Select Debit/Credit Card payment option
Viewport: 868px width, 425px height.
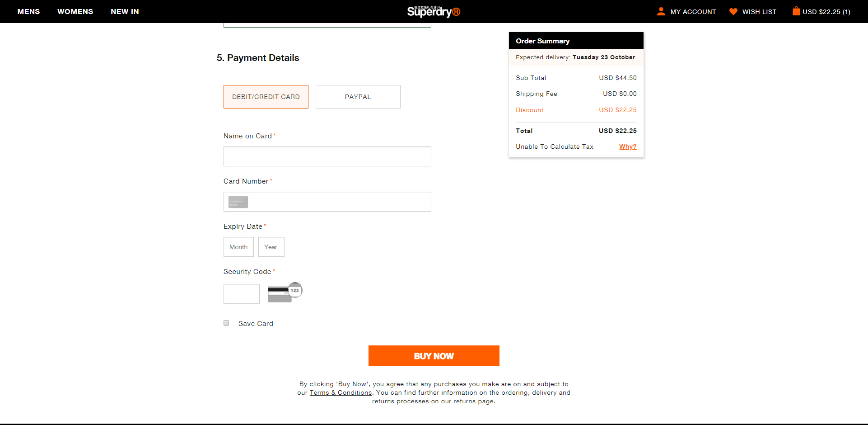point(266,97)
